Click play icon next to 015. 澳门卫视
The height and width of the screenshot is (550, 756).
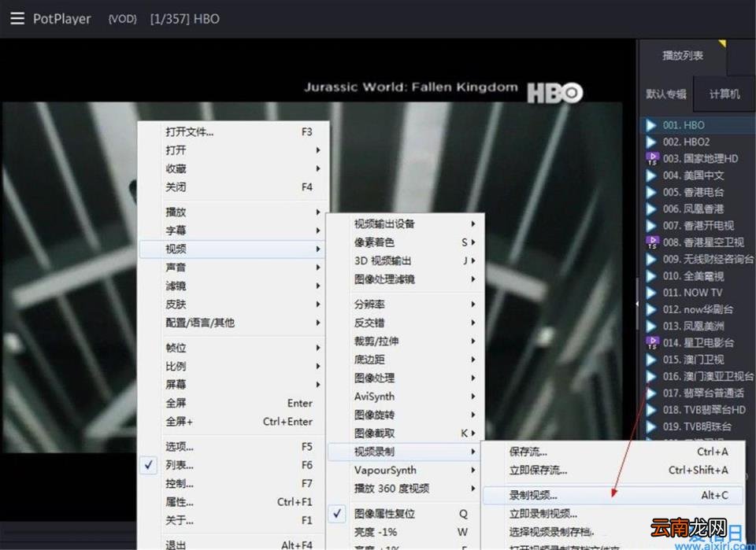click(x=651, y=360)
